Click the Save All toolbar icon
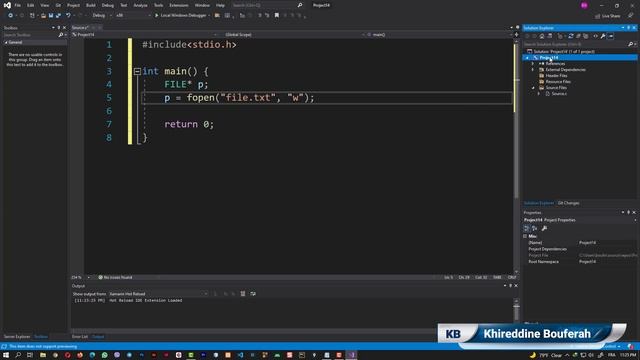Image resolution: width=640 pixels, height=360 pixels. coord(58,16)
